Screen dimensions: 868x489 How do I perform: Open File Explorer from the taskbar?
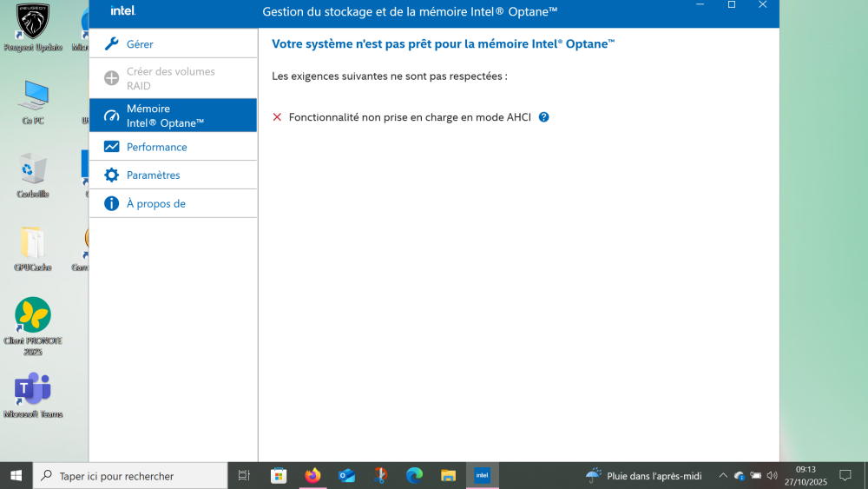(x=448, y=476)
